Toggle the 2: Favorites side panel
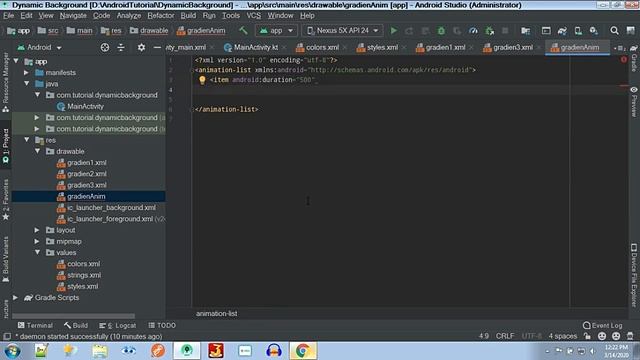 click(x=6, y=200)
